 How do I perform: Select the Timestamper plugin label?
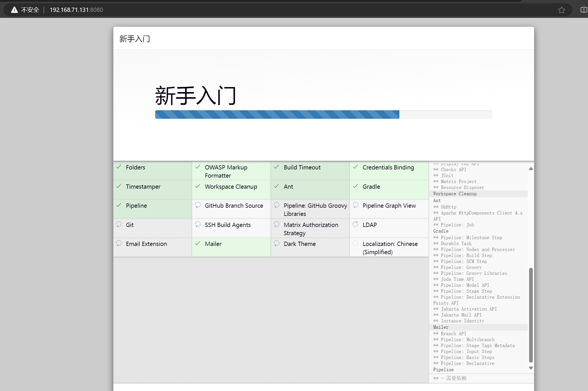(x=143, y=187)
